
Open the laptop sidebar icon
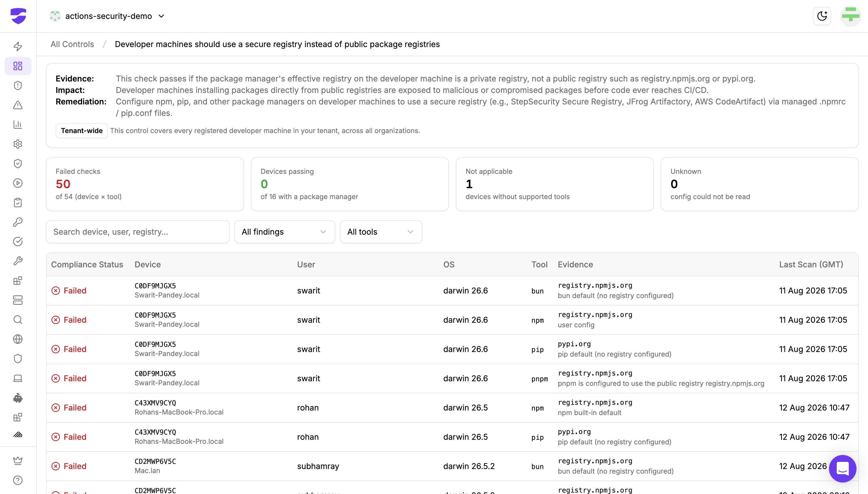point(18,378)
